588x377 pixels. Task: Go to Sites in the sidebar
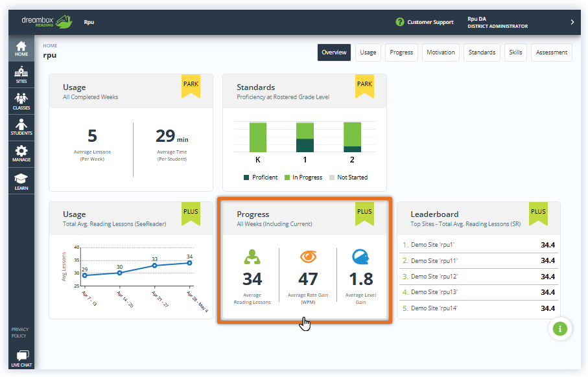coord(21,75)
